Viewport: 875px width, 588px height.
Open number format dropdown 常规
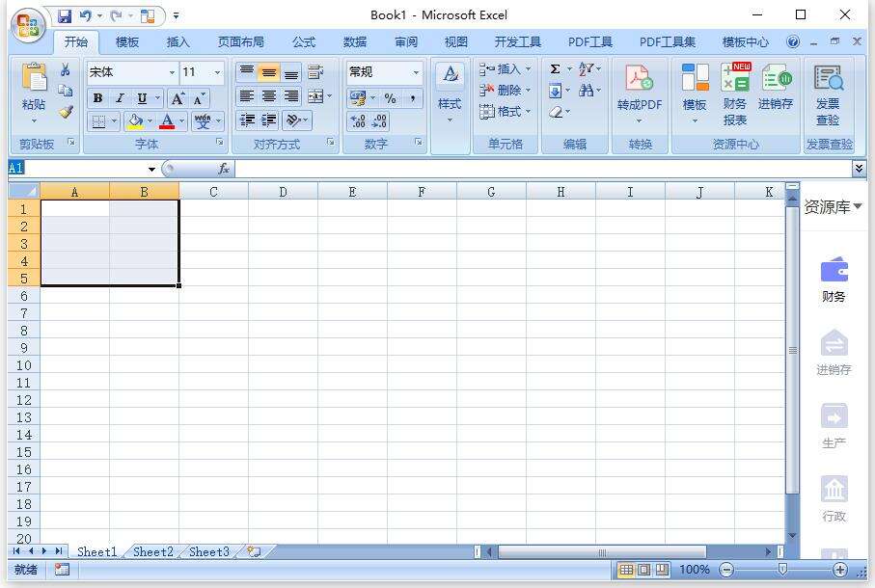tap(416, 72)
